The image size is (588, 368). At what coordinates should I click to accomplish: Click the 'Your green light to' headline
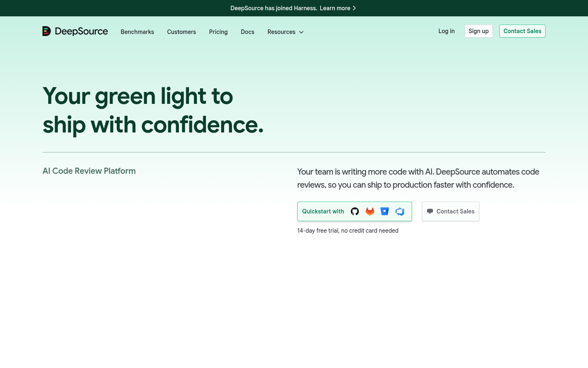tap(138, 96)
